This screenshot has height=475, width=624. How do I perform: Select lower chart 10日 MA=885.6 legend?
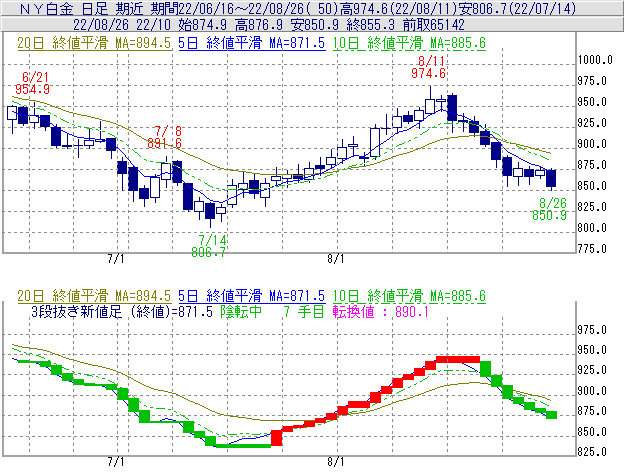click(x=409, y=296)
